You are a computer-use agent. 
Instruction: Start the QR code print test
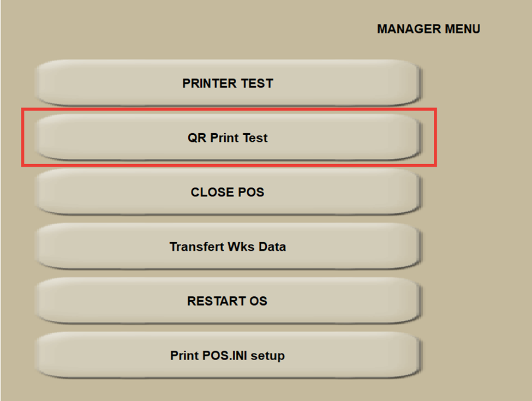(228, 137)
